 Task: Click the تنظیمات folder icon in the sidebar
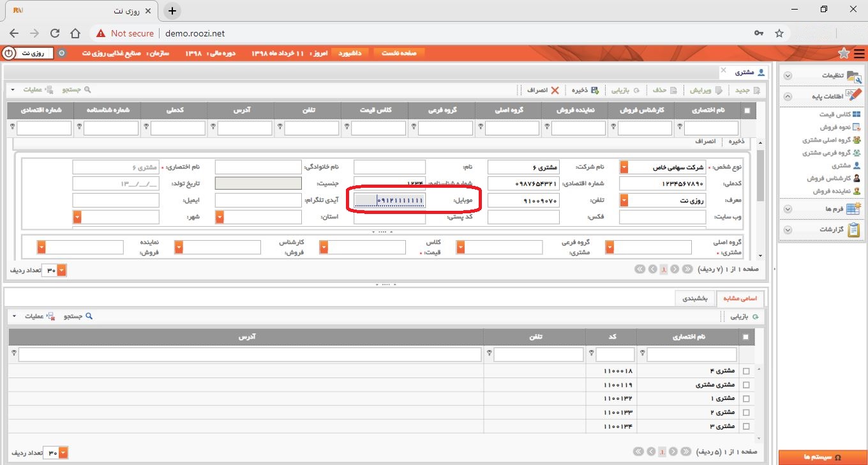click(x=853, y=75)
